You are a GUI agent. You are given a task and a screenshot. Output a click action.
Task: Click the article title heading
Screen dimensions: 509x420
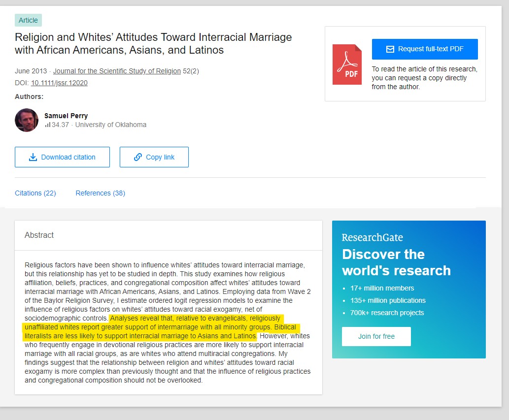[x=153, y=43]
